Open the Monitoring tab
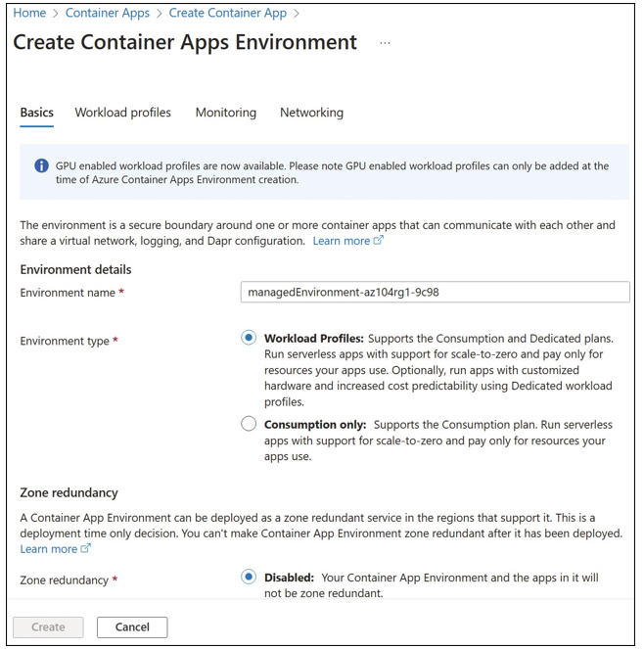This screenshot has height=649, width=644. [x=225, y=113]
